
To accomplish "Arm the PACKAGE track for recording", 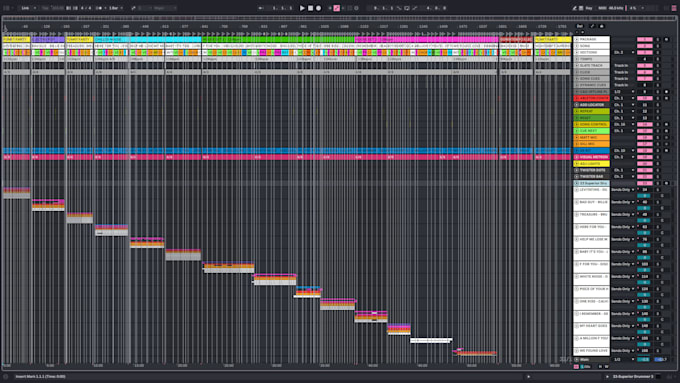I will pos(667,39).
